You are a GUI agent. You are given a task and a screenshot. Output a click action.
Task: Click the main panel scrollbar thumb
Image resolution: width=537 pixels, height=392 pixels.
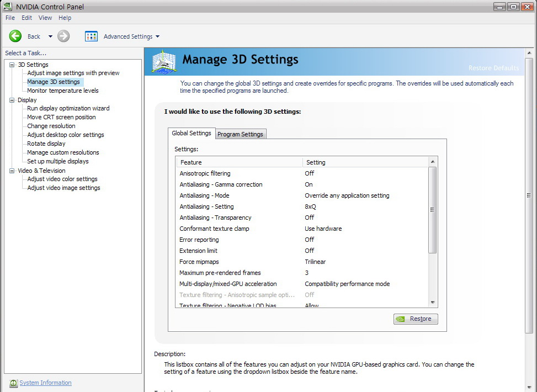tap(529, 195)
